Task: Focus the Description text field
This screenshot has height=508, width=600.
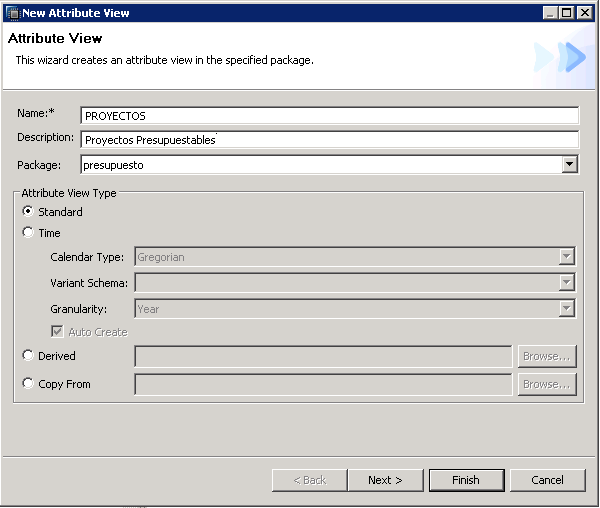Action: 329,140
